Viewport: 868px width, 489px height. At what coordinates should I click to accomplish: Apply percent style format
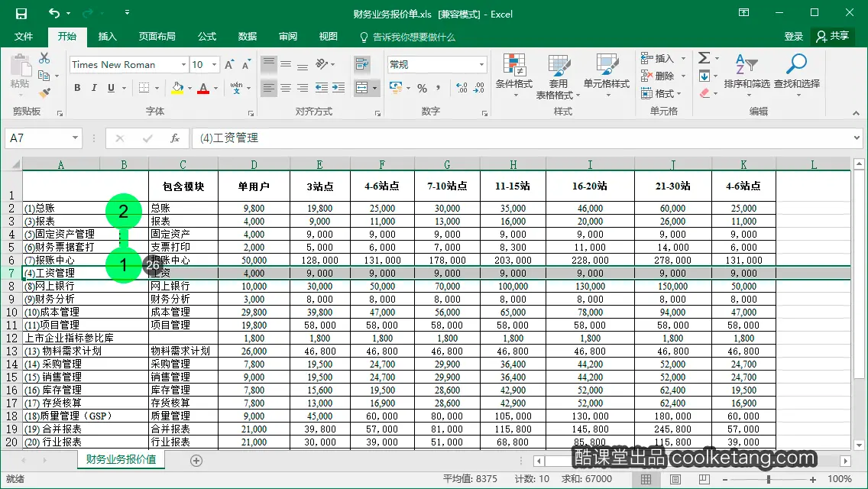click(x=423, y=88)
